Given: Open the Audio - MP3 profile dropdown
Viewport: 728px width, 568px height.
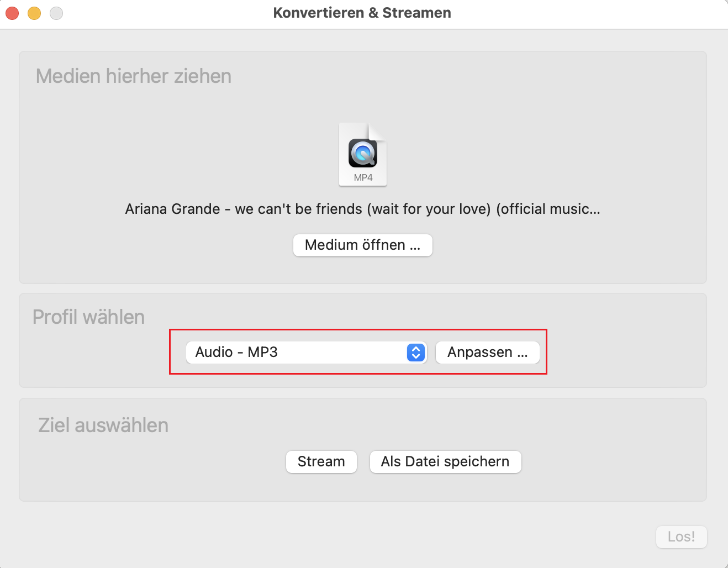Looking at the screenshot, I should pyautogui.click(x=298, y=352).
